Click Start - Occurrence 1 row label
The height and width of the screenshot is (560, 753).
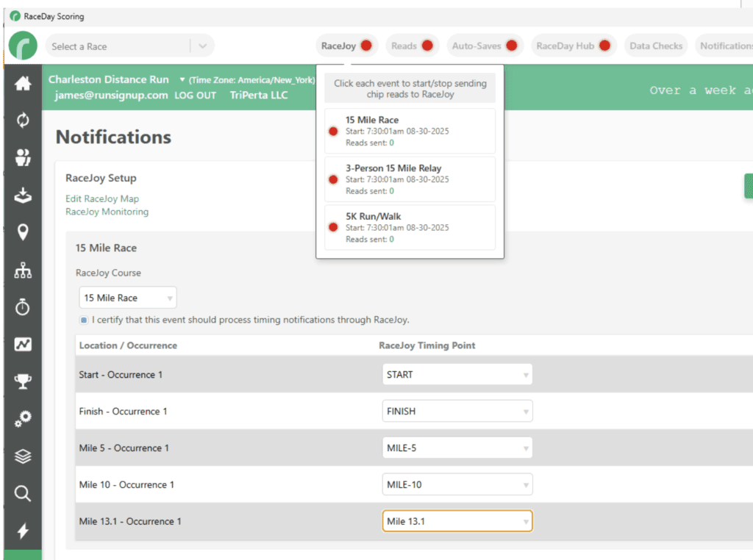pos(121,374)
